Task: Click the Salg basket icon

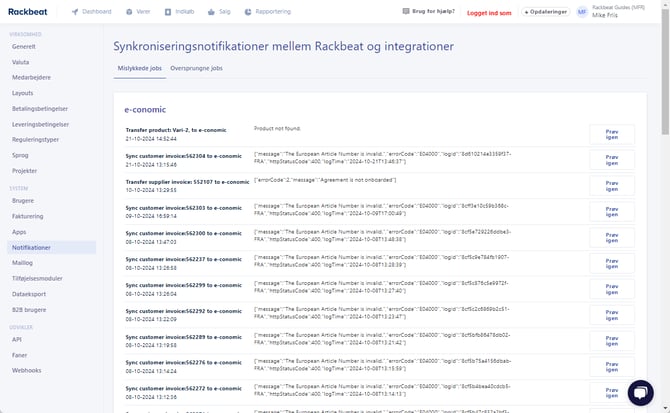Action: click(x=211, y=12)
